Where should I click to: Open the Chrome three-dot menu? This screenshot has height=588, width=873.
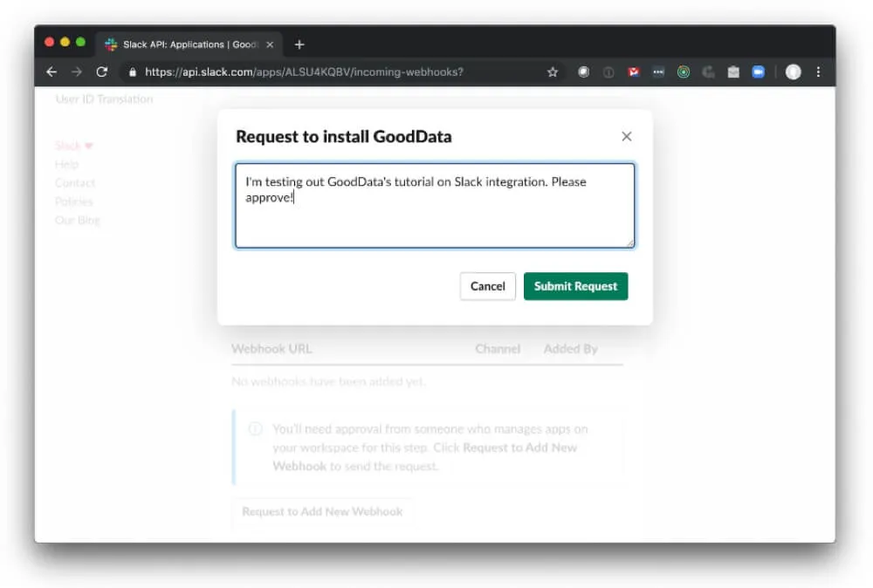tap(819, 72)
